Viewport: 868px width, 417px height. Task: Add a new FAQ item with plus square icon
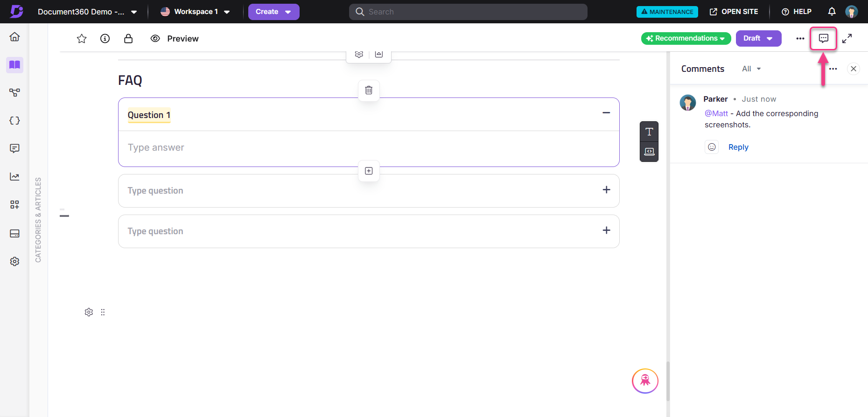click(369, 171)
